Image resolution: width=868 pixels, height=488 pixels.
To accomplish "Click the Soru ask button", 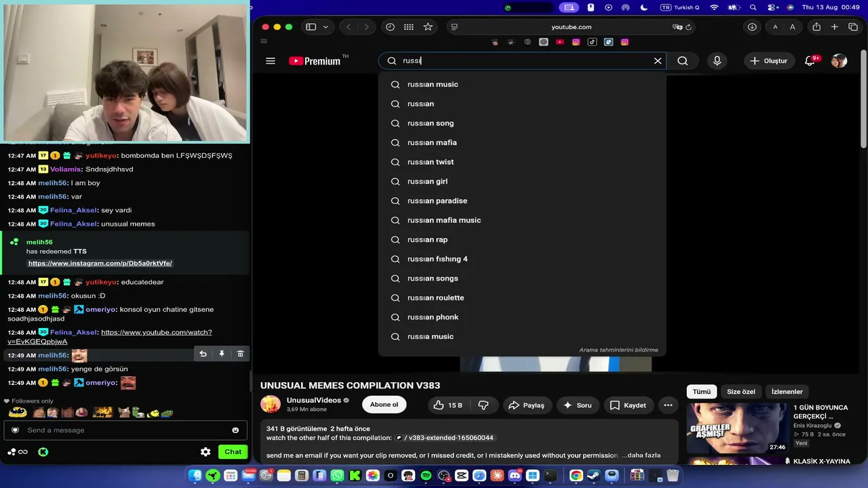I will (577, 405).
